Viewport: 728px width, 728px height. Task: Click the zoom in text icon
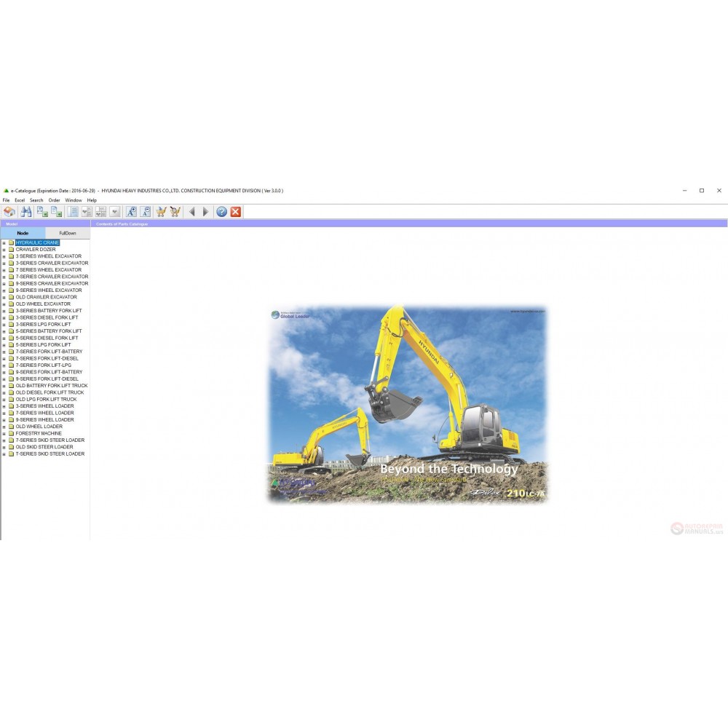[131, 212]
